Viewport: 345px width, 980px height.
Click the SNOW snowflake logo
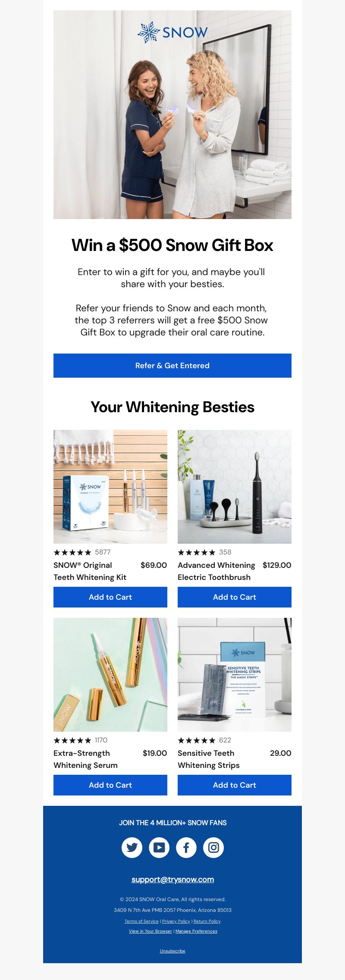pyautogui.click(x=172, y=32)
